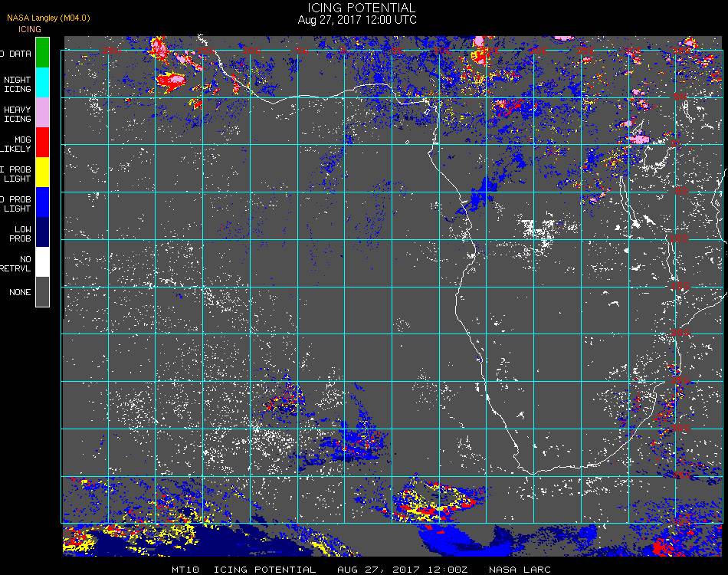Click the gray NONE legend swatch

click(x=42, y=291)
